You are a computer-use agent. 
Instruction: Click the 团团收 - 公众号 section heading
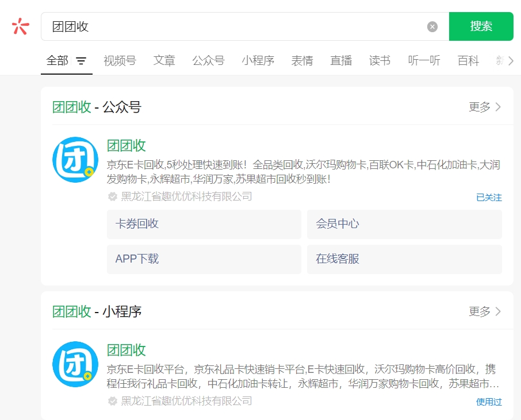pos(97,107)
